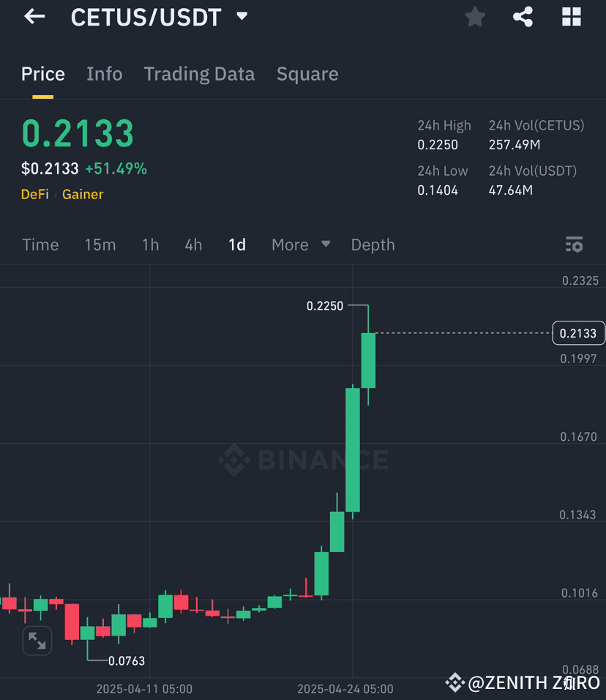Open the Depth view selector
The width and height of the screenshot is (606, 700).
click(x=373, y=245)
